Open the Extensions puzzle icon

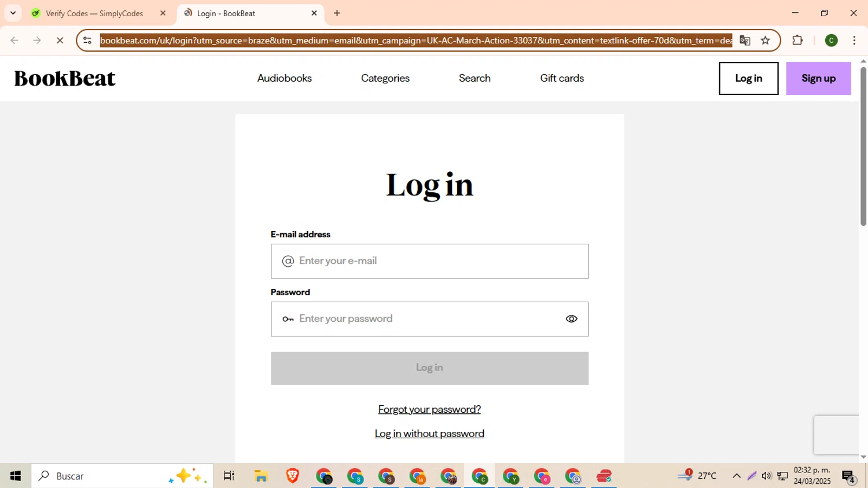797,41
